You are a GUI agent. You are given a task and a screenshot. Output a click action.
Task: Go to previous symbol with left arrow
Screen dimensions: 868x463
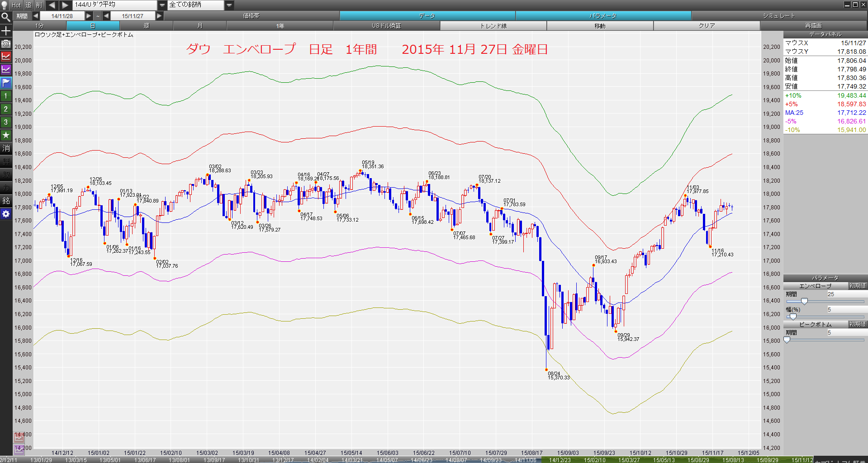coord(52,5)
